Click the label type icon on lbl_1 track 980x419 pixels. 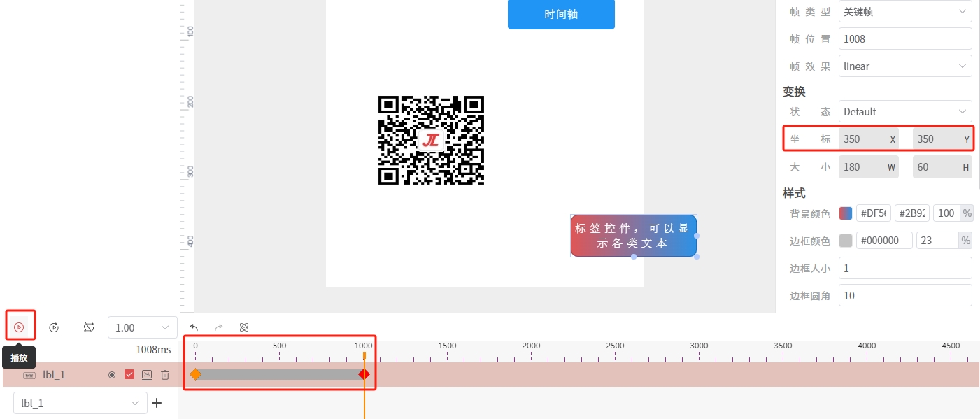point(29,375)
